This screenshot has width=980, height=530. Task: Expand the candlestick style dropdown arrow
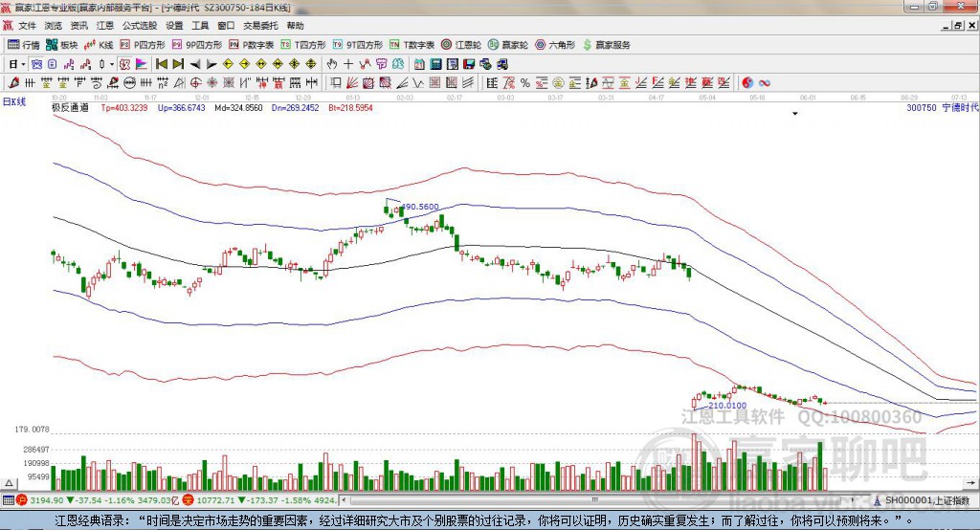coord(112,64)
